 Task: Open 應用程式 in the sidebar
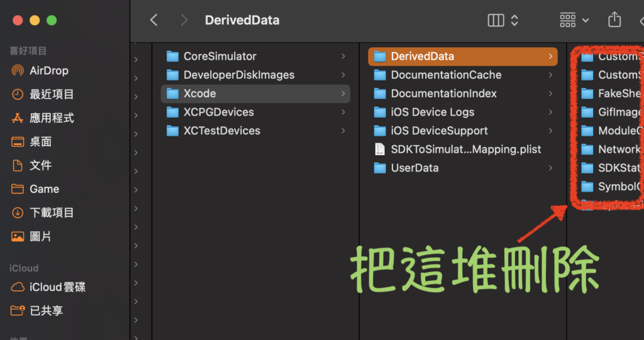pyautogui.click(x=52, y=118)
